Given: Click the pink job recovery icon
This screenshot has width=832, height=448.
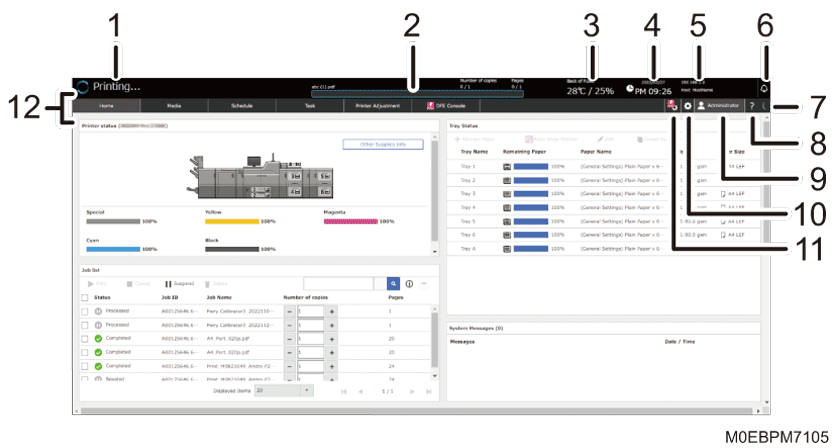Looking at the screenshot, I should 670,105.
